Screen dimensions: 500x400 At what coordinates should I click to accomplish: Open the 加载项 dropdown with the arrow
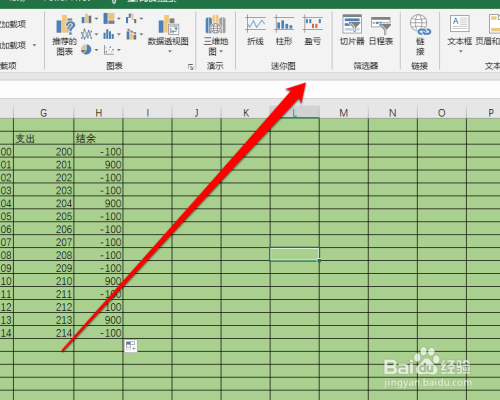coord(34,45)
